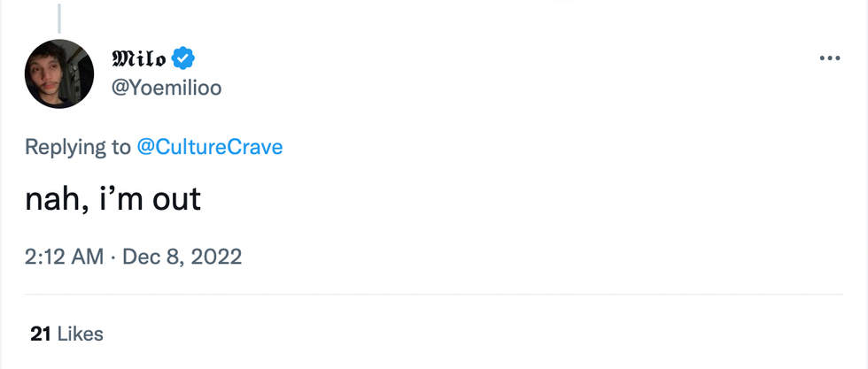Open the @Yoemilioo handle link

166,87
